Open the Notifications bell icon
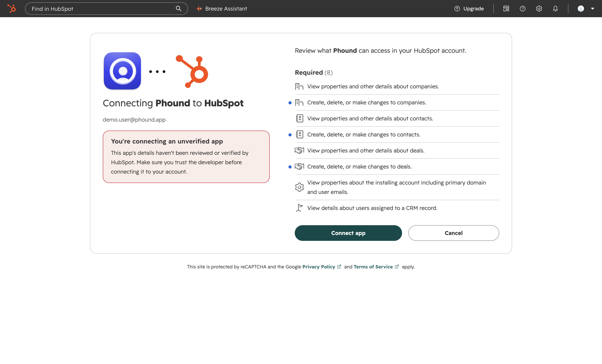 tap(555, 9)
